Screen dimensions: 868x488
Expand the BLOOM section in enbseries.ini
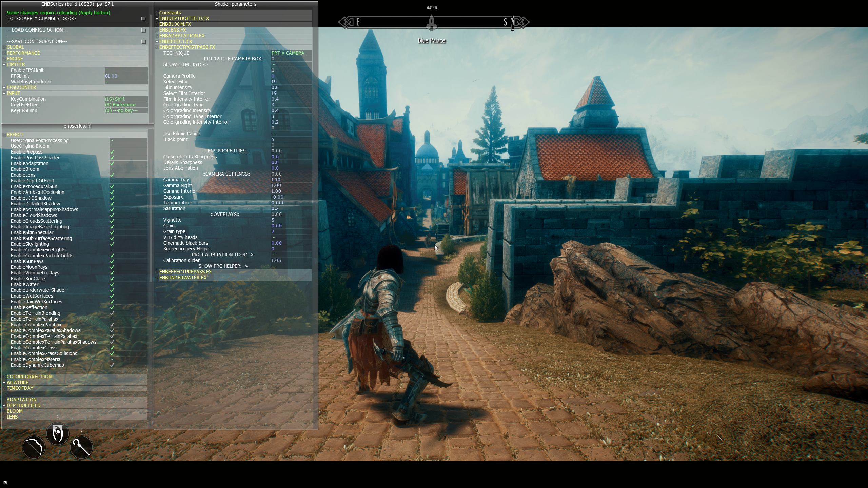click(4, 411)
